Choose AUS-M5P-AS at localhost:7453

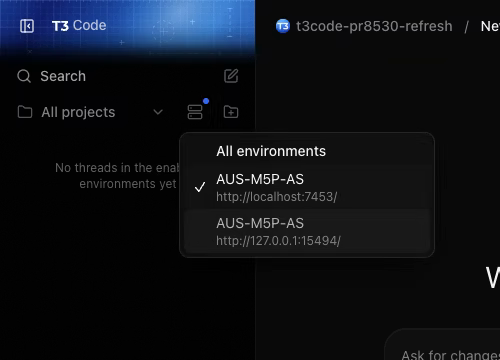[x=307, y=188]
